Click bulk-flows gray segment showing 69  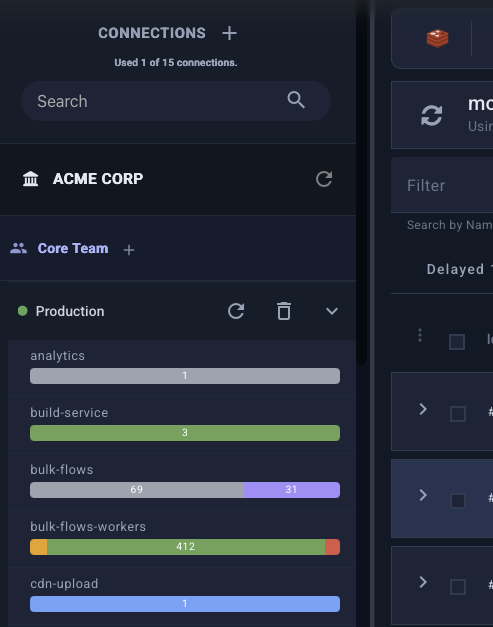point(137,490)
